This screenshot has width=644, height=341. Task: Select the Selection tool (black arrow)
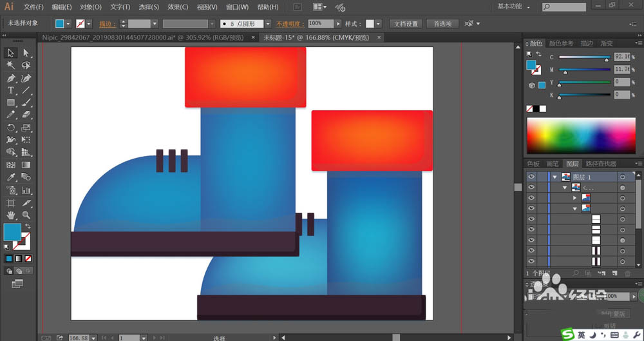click(x=11, y=53)
